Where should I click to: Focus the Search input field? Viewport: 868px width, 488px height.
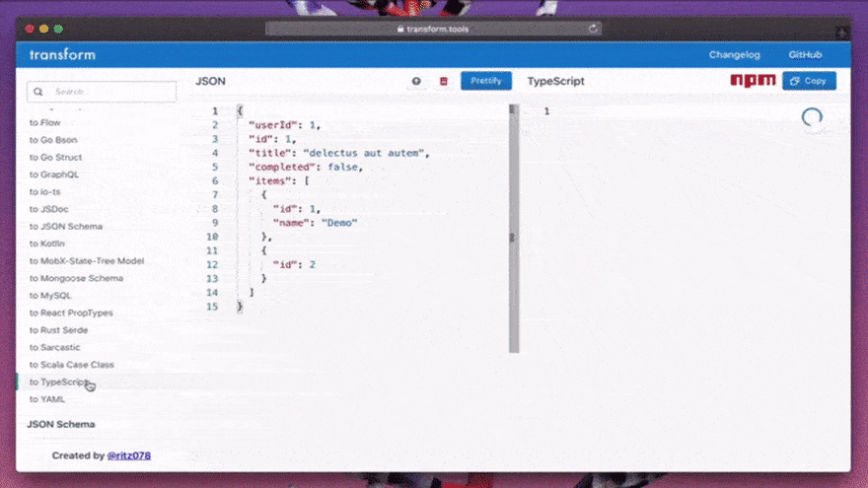point(102,92)
